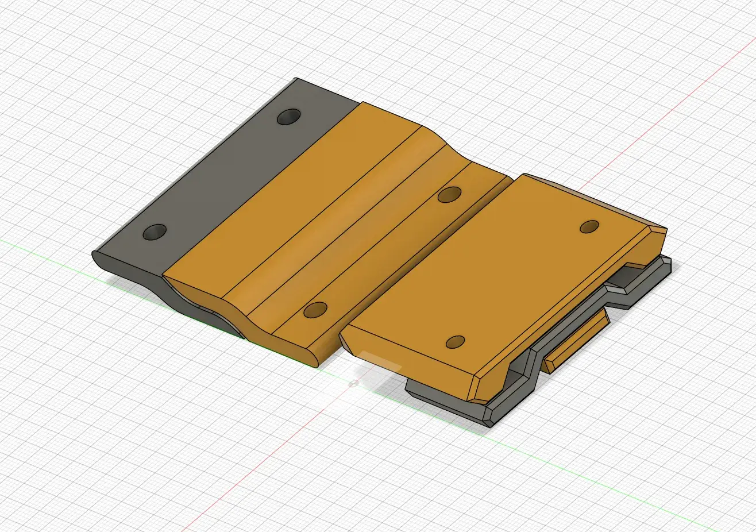
Task: Select the origin point where the axes cross
Action: (x=354, y=383)
